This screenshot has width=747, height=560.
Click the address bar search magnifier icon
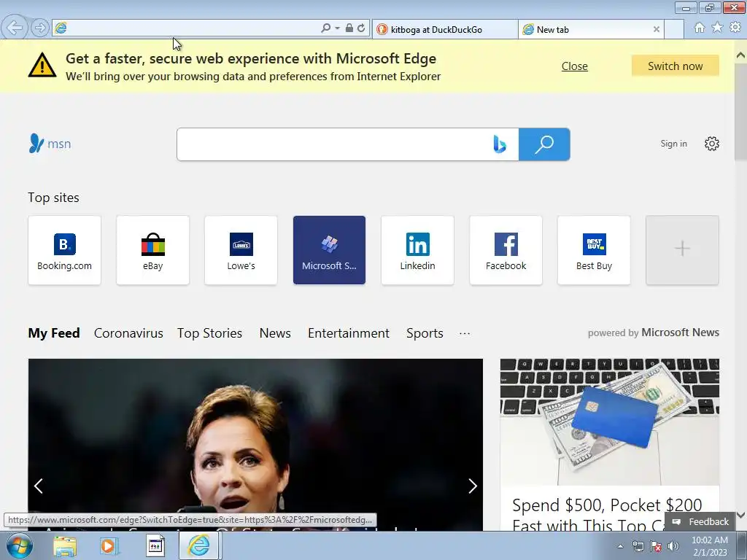325,28
